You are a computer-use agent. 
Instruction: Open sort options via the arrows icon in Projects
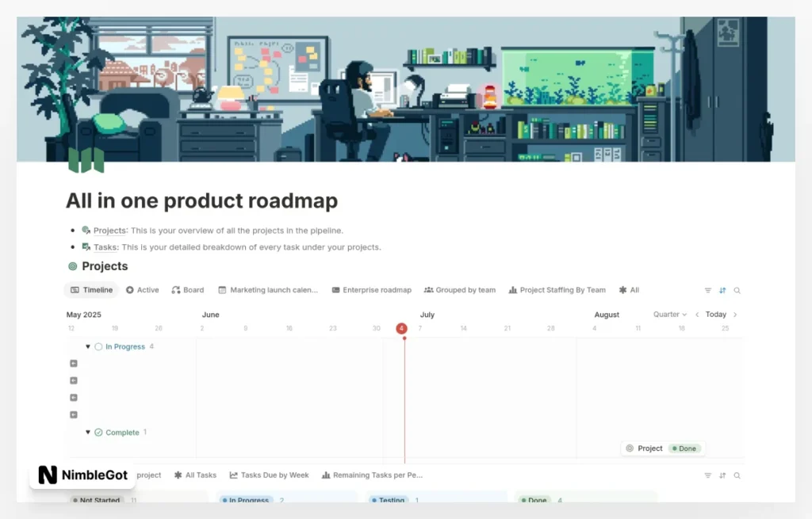click(723, 290)
